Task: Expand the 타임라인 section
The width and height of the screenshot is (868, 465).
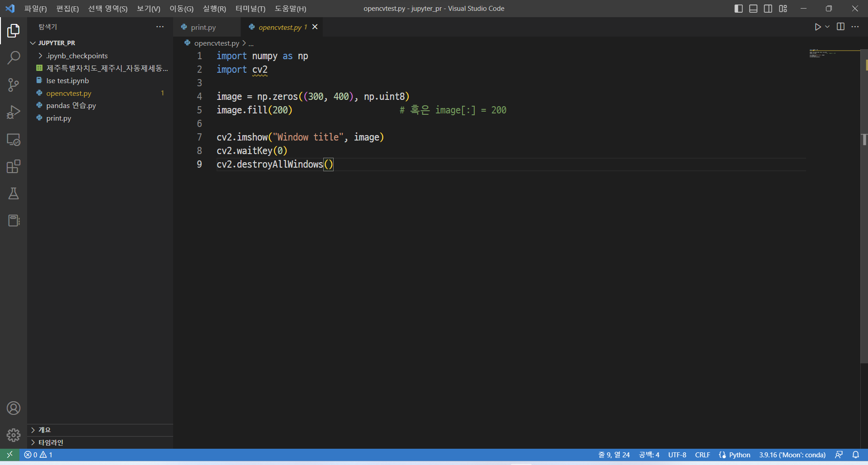Action: click(51, 442)
